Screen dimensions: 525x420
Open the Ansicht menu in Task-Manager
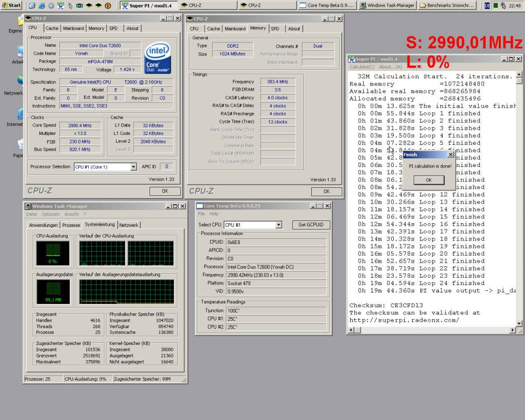pos(71,214)
